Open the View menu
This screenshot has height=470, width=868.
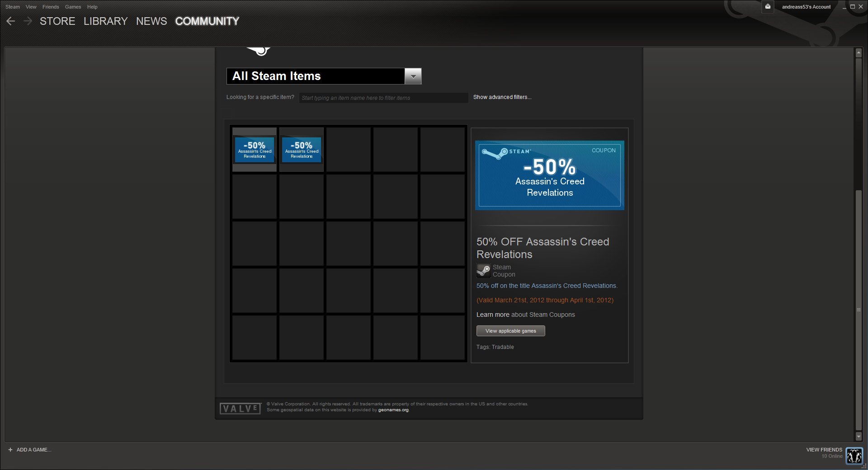tap(31, 7)
